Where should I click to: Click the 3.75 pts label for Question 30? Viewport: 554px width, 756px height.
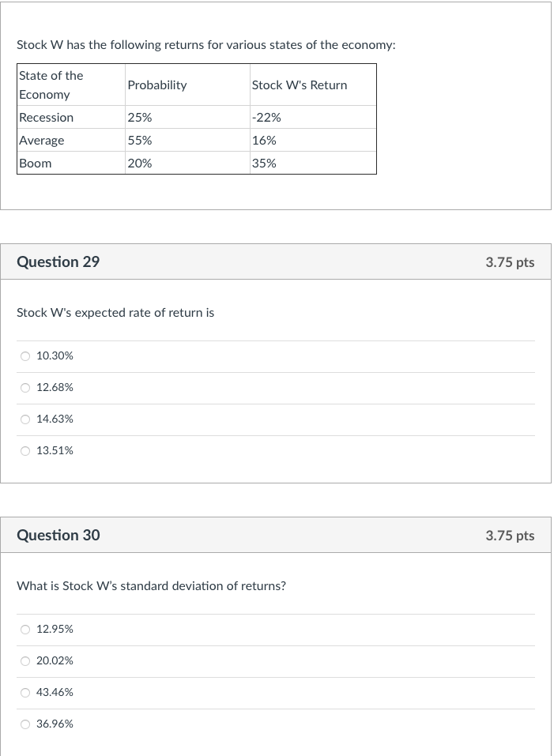[510, 536]
